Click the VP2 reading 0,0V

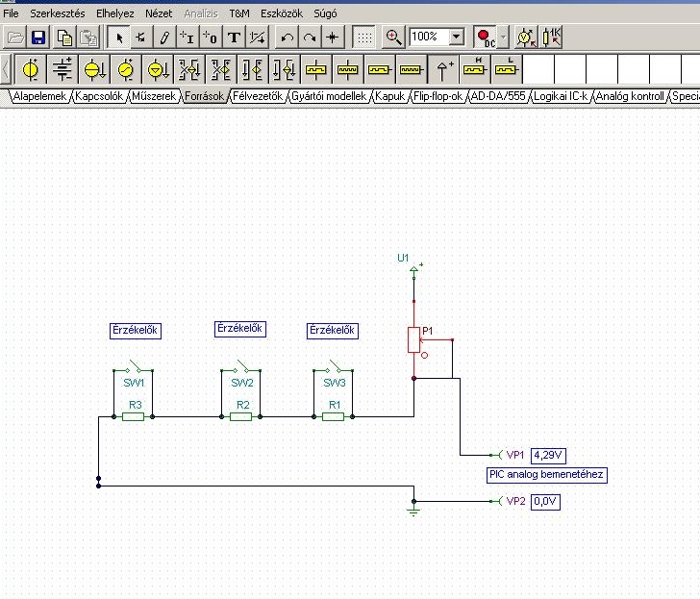tap(545, 501)
